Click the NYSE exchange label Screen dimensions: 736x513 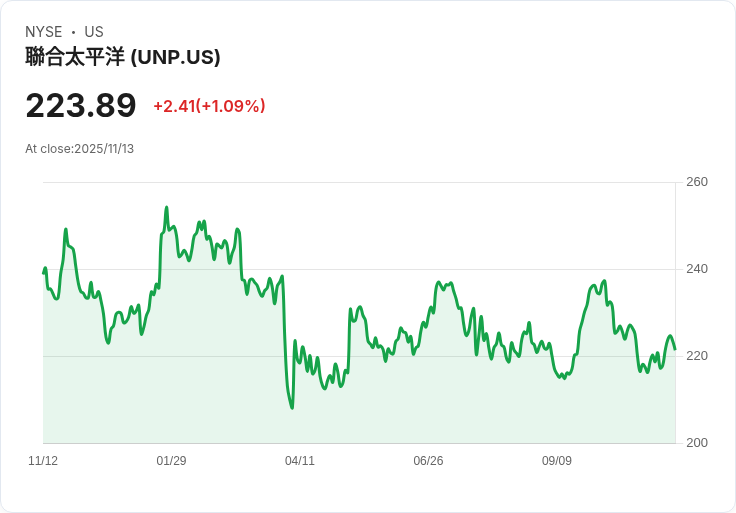click(44, 32)
